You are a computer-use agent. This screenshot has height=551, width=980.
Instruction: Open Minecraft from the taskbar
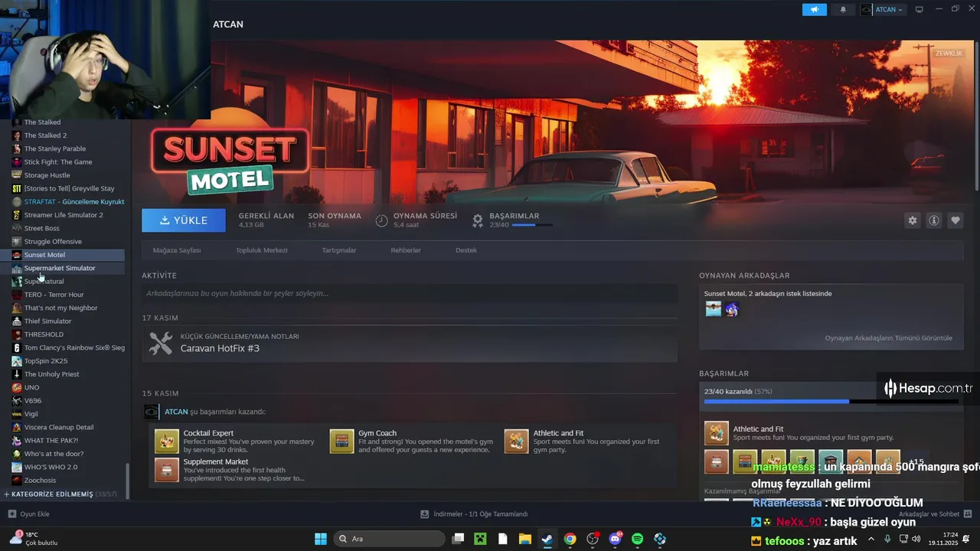[x=480, y=539]
